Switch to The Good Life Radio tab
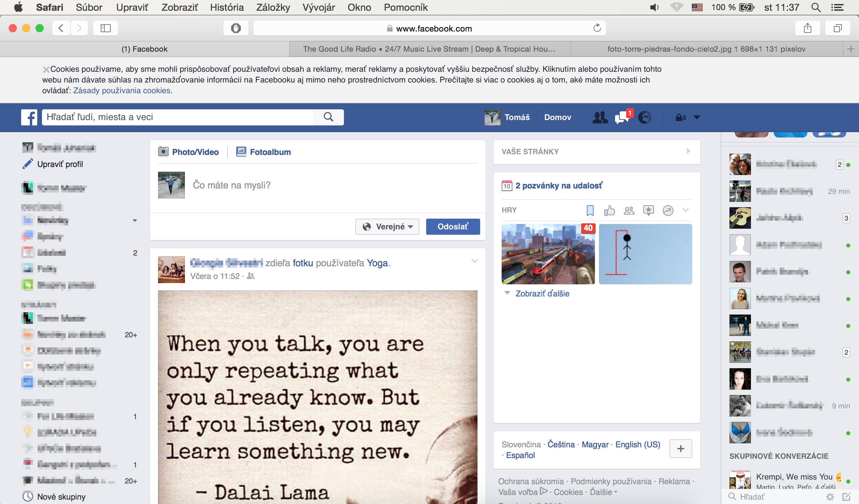 429,49
